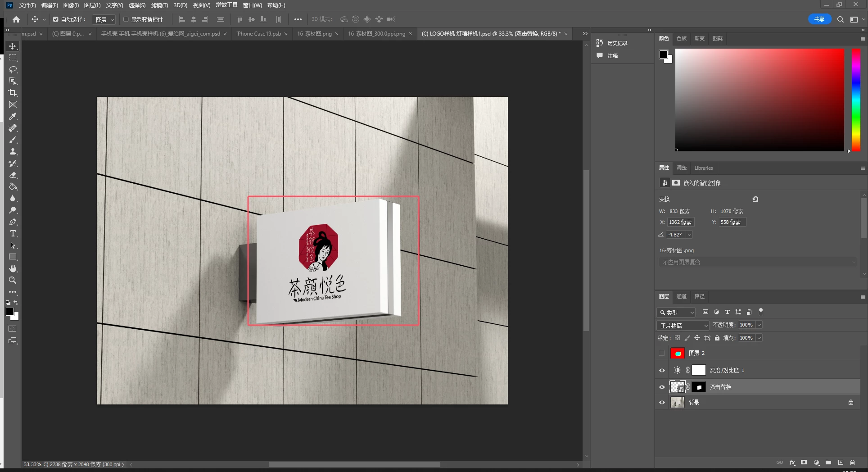The height and width of the screenshot is (472, 868).
Task: Select the Brush tool
Action: (13, 140)
